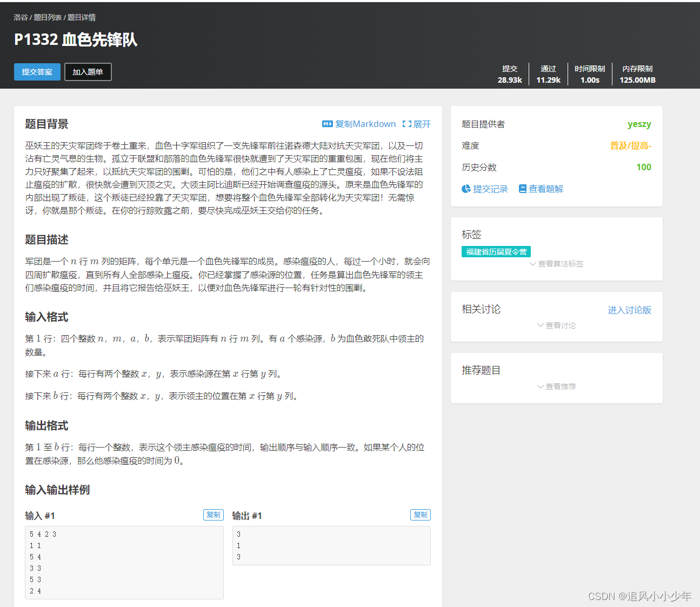Expand 查看讨论 section
The height and width of the screenshot is (607, 700).
click(x=561, y=325)
